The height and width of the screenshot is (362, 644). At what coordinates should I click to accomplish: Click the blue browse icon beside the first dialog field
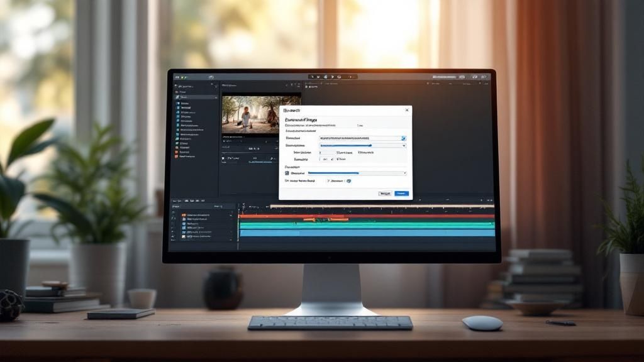[x=403, y=138]
